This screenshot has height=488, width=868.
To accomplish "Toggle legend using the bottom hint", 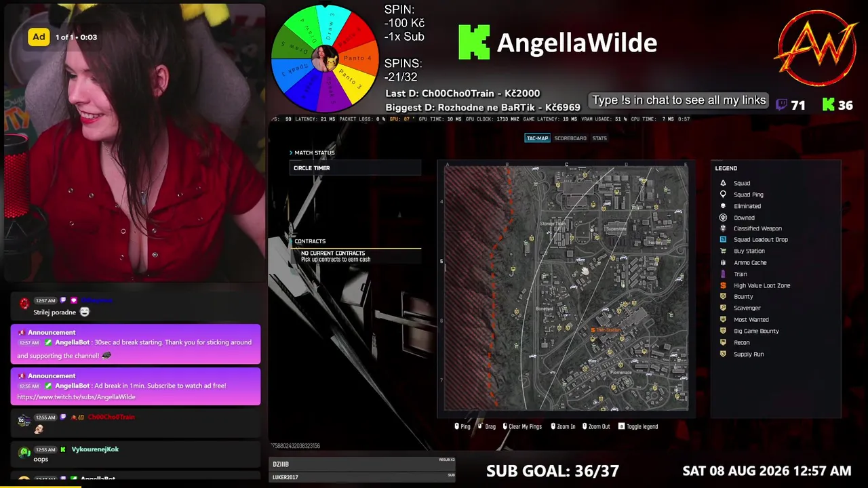I will 638,426.
